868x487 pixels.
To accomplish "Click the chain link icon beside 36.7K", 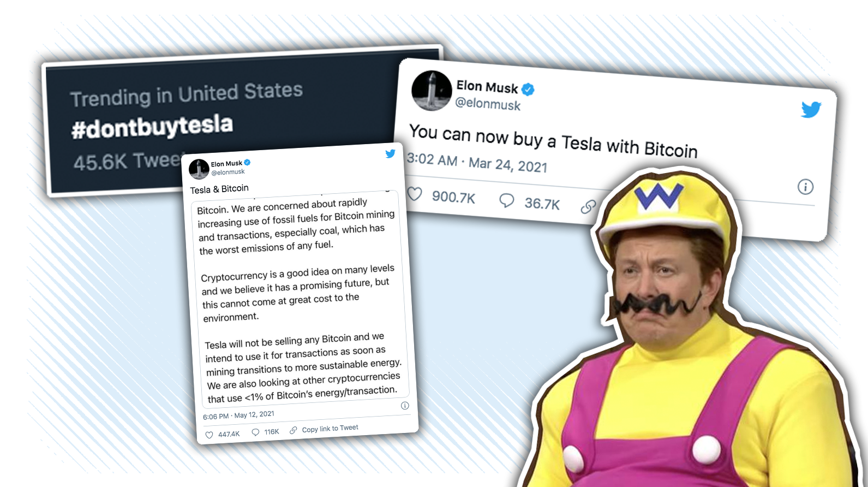I will (x=588, y=207).
